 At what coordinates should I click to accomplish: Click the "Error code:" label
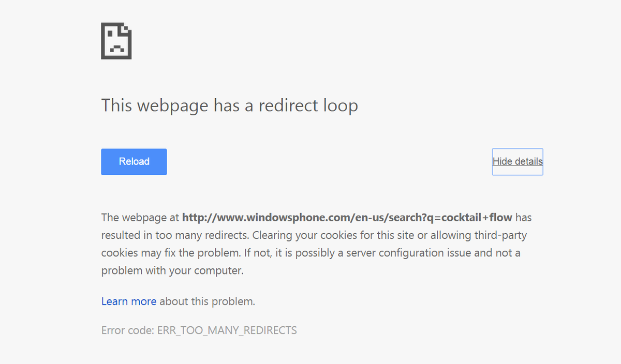(127, 330)
